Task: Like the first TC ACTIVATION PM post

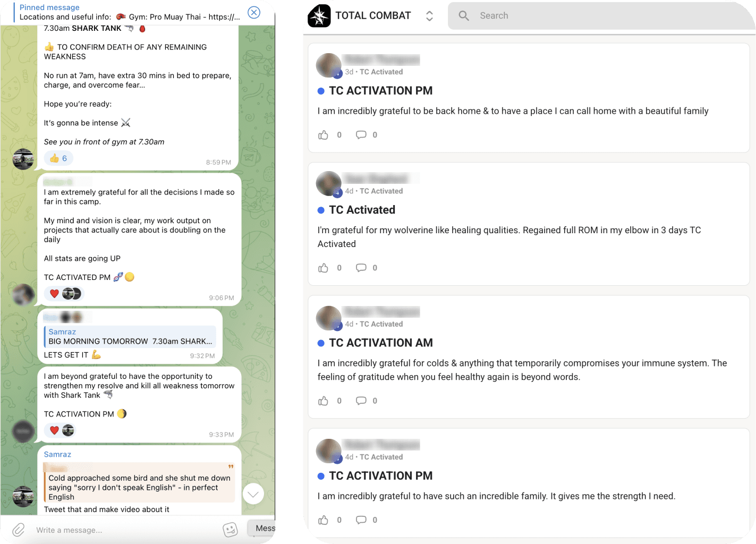Action: click(x=323, y=135)
